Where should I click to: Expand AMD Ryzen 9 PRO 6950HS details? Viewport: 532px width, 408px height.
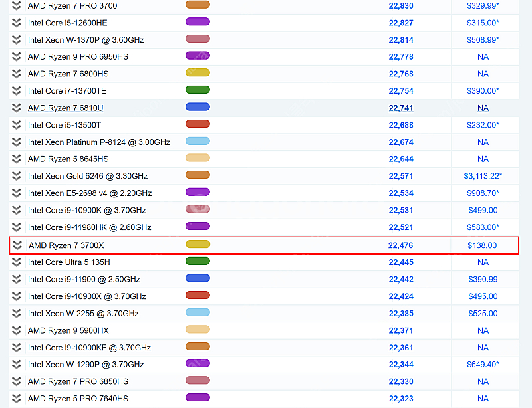tap(16, 56)
